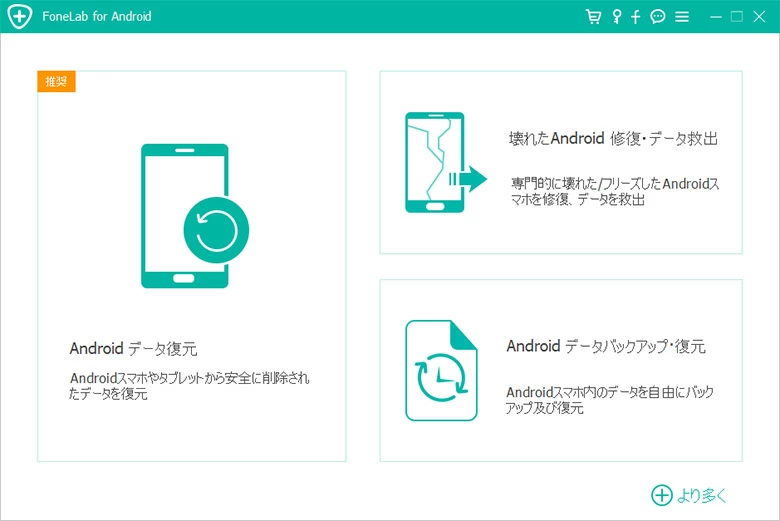Screen dimensions: 780x521
Task: Click the Facebook icon in title bar
Action: [636, 17]
